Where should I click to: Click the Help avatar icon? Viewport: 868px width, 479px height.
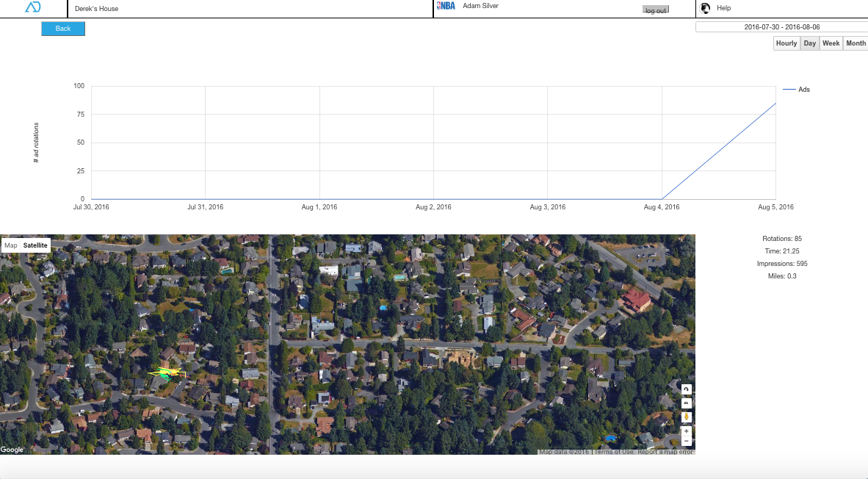[x=706, y=8]
